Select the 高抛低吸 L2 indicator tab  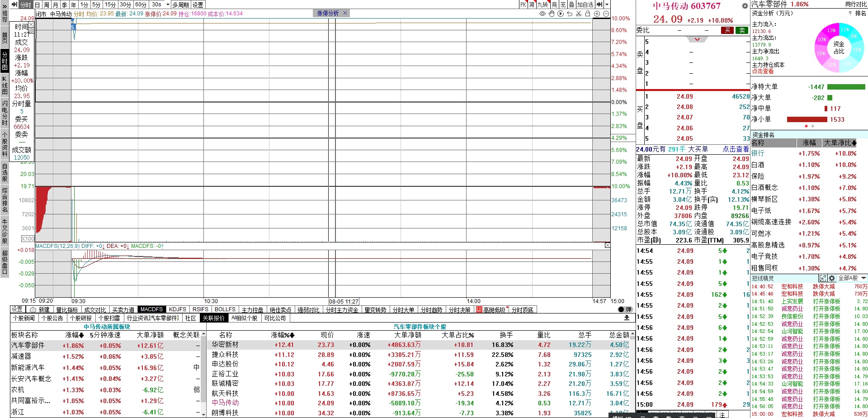[x=491, y=309]
